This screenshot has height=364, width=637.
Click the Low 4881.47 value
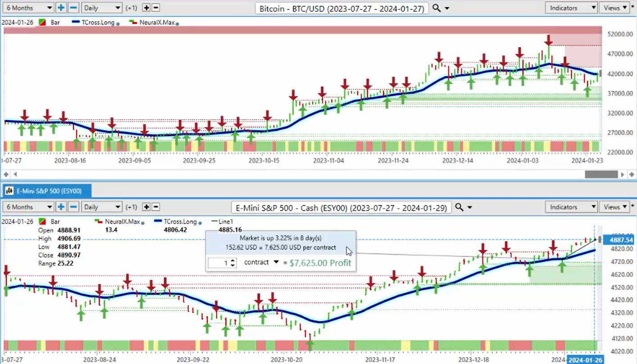pos(69,247)
